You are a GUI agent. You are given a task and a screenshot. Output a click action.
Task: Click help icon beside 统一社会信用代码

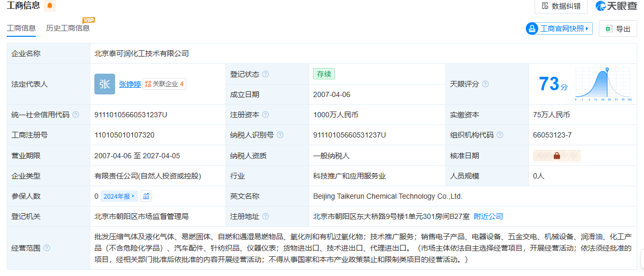pyautogui.click(x=76, y=115)
